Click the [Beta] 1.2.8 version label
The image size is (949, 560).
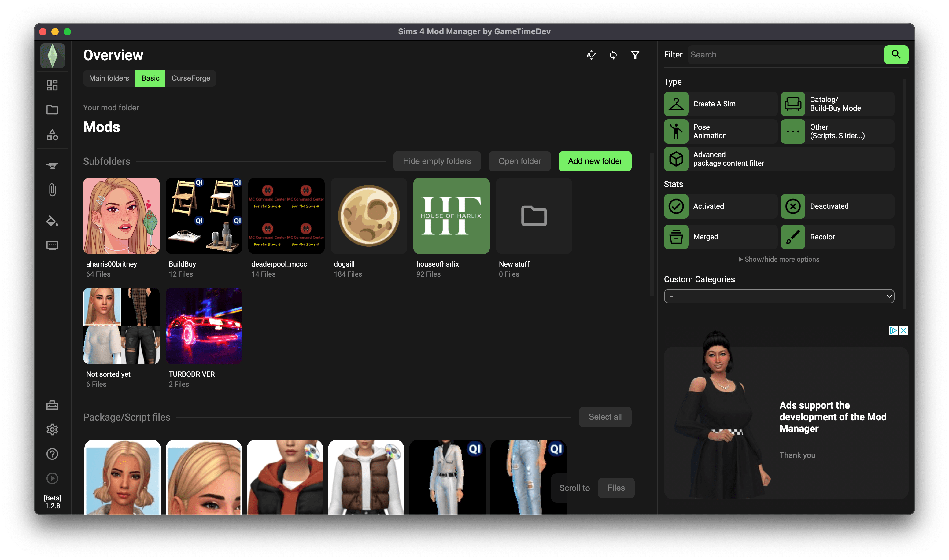[53, 502]
